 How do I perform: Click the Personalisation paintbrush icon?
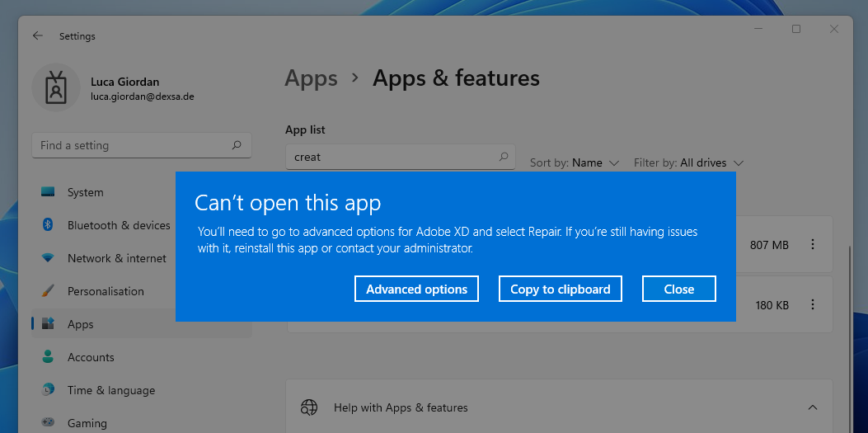pos(48,291)
